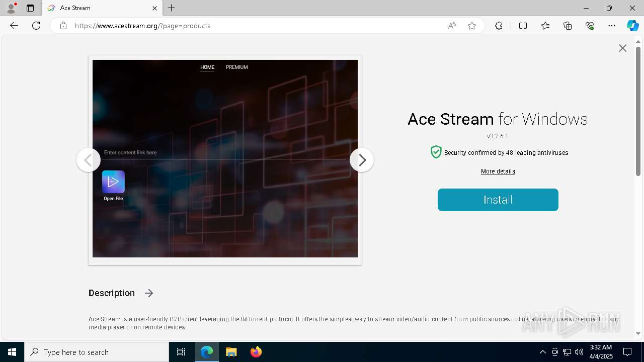Switch to the Ace Stream browser tab
The image size is (644, 362).
(x=103, y=8)
